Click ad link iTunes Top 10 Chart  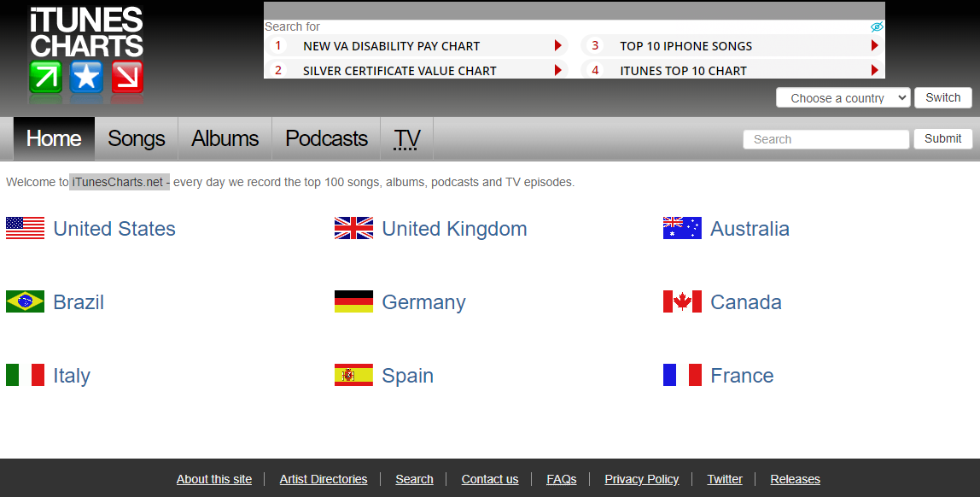[x=683, y=71]
